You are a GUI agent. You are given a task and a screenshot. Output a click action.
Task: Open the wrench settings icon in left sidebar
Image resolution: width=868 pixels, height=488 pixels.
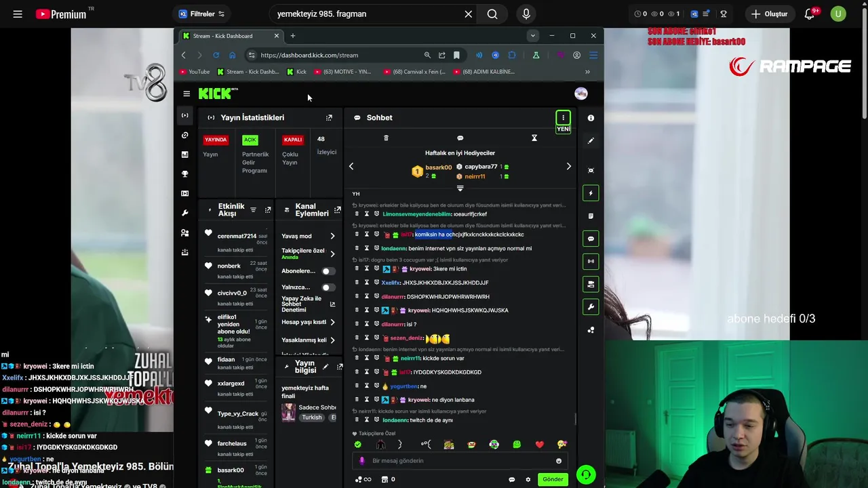(184, 213)
